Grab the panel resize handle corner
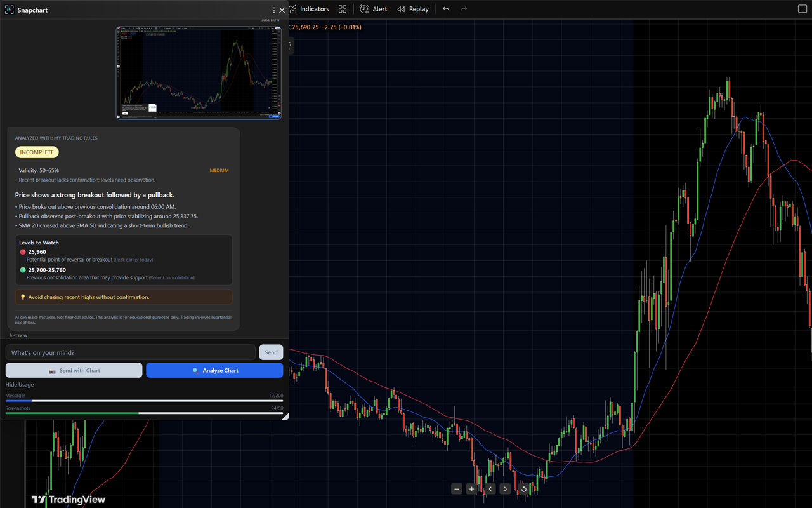 (x=285, y=417)
